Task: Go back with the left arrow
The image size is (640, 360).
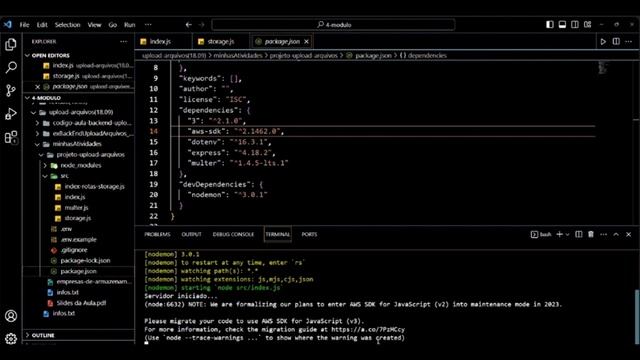Action: pos(189,25)
